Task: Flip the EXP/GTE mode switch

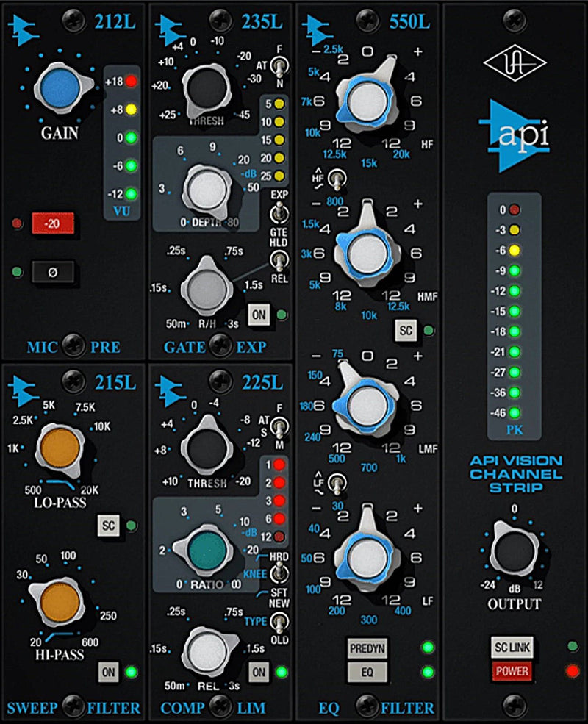Action: pos(280,213)
